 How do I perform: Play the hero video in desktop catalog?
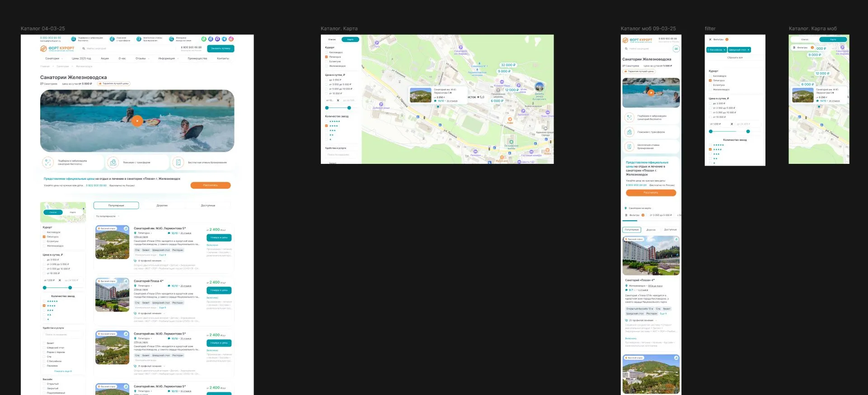pyautogui.click(x=137, y=121)
